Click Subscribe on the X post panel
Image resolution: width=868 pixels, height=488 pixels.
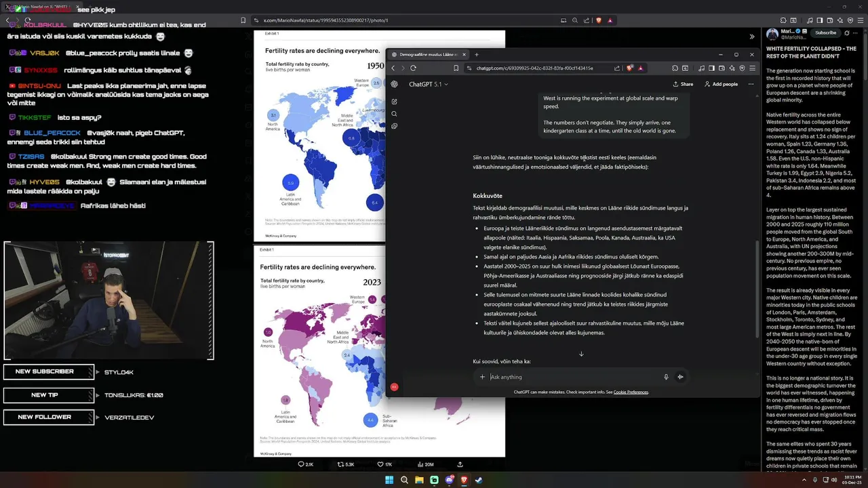tap(825, 33)
